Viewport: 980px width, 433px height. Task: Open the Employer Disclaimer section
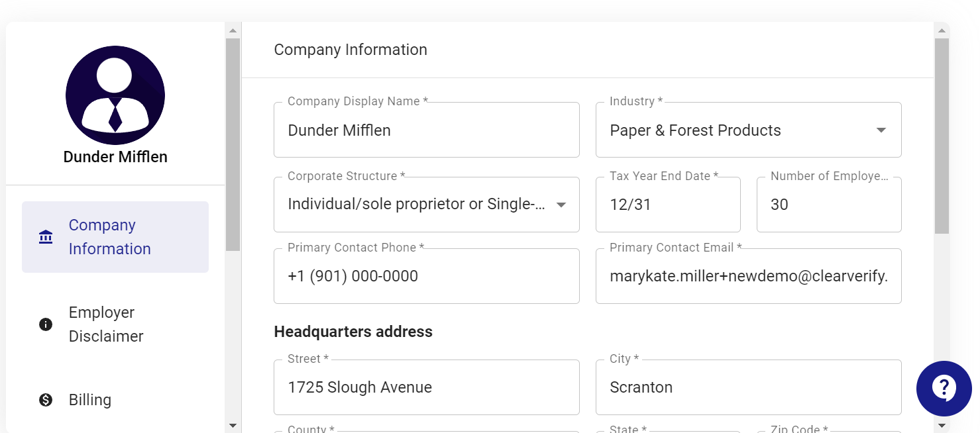(115, 324)
